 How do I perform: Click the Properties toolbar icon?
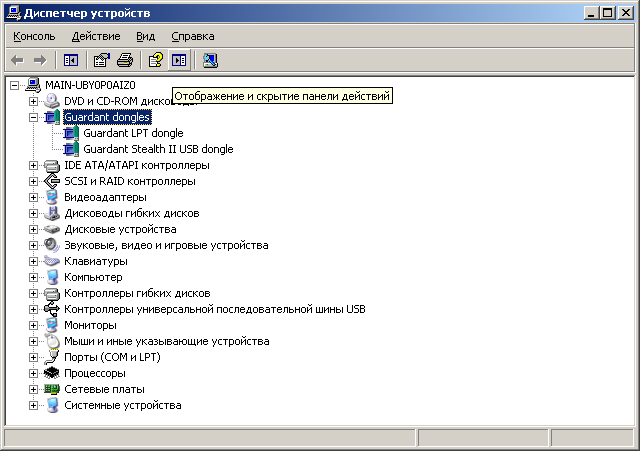pos(102,61)
